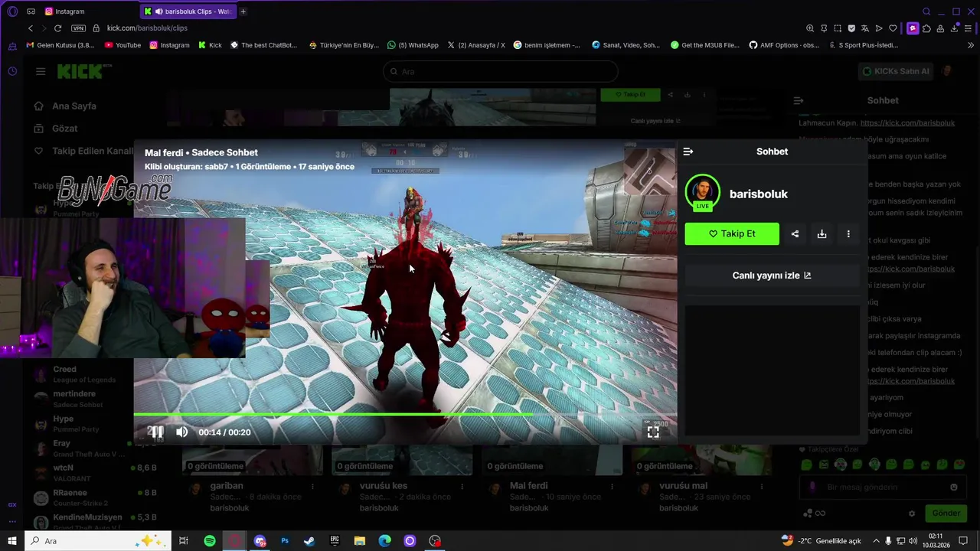Open the 'gariban' clip title

tap(227, 486)
